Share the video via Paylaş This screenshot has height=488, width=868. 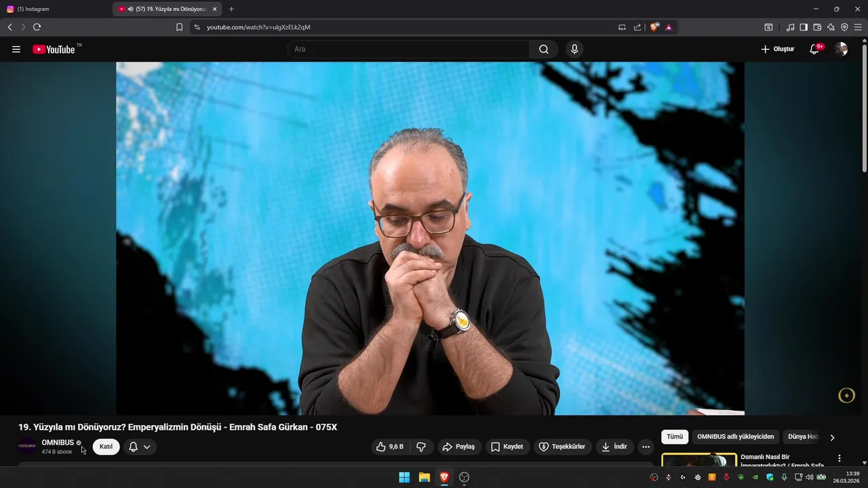click(458, 447)
